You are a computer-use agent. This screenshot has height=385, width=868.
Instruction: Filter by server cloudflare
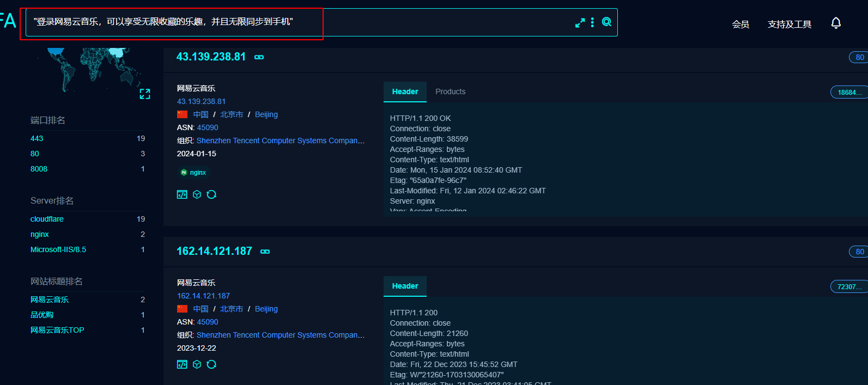click(47, 219)
